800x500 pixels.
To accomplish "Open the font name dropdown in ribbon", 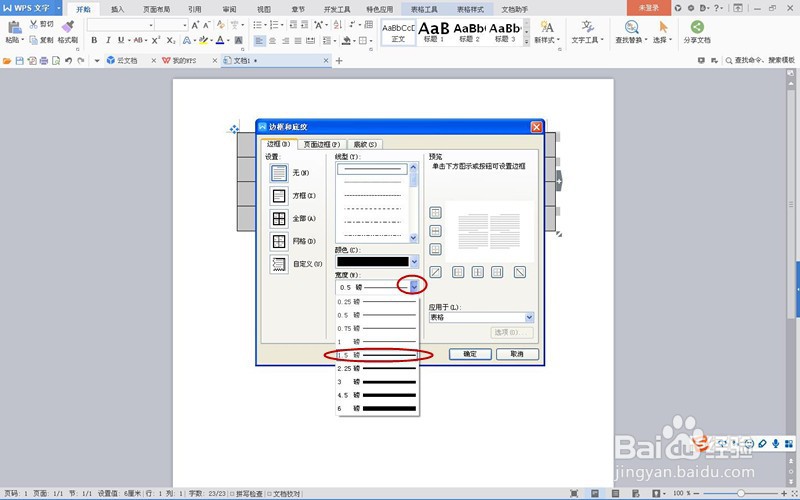I will (x=151, y=24).
